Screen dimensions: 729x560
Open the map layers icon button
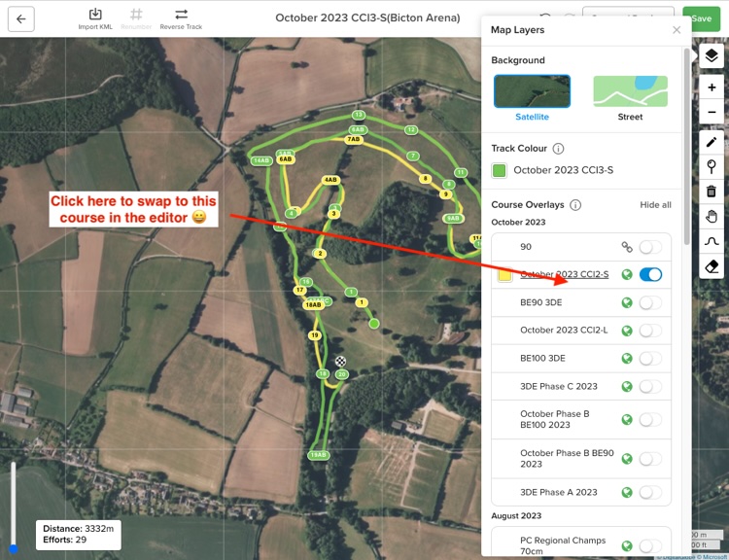711,55
